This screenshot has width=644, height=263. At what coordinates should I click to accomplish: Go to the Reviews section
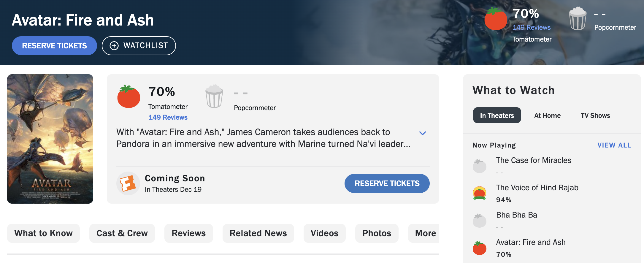click(188, 233)
